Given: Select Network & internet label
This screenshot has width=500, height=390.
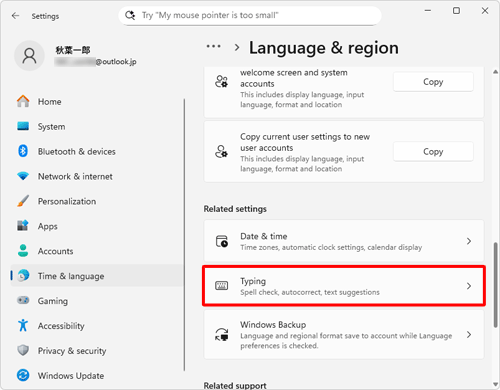Looking at the screenshot, I should (x=75, y=176).
